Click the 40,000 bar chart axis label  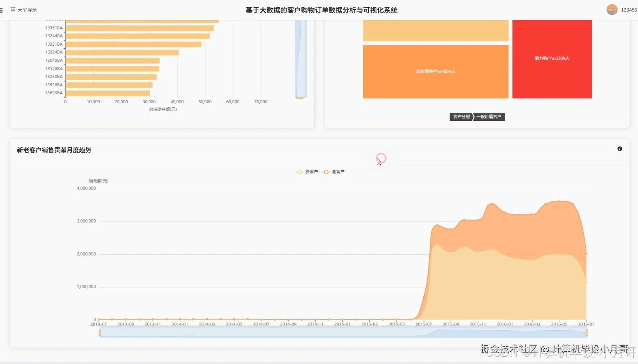[x=177, y=102]
